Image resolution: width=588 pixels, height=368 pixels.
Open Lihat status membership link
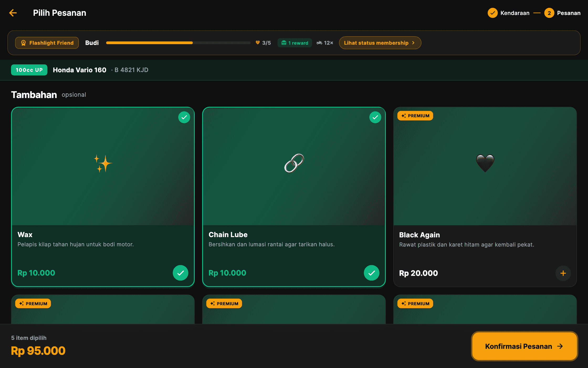click(x=380, y=43)
